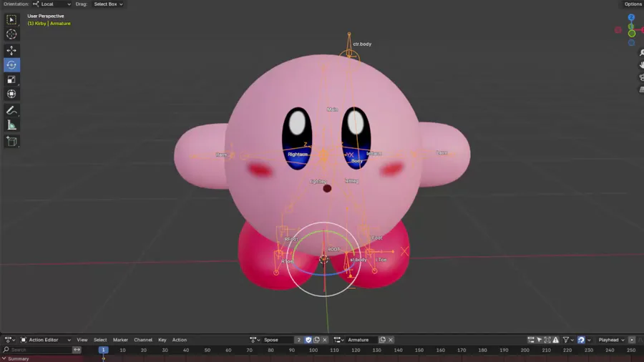
Task: Select the ROOT bone label
Action: (333, 249)
